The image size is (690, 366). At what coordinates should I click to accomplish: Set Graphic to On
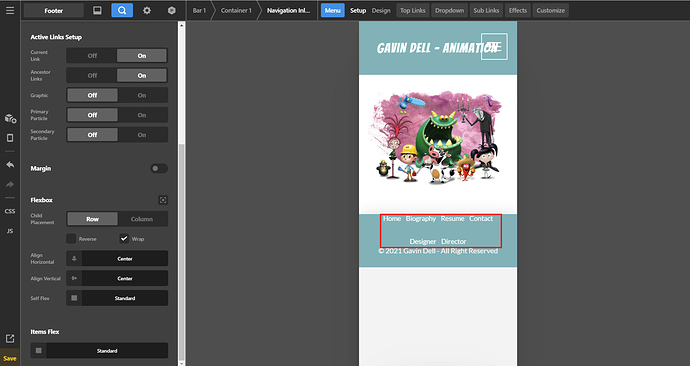(142, 95)
